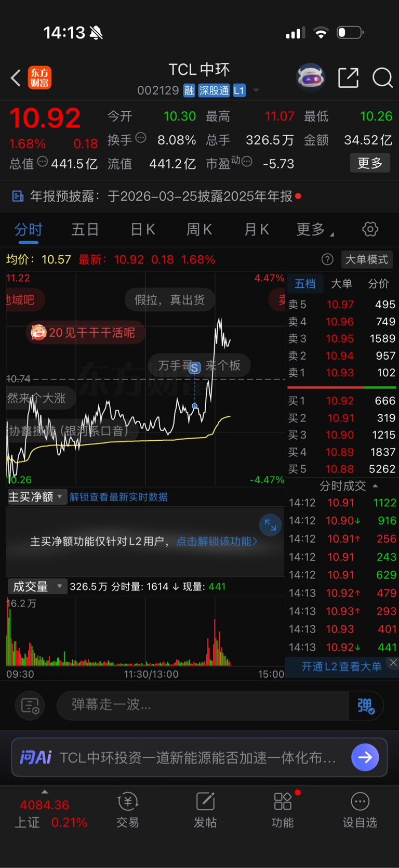Tap 点击解锁该功能 link

[x=217, y=542]
